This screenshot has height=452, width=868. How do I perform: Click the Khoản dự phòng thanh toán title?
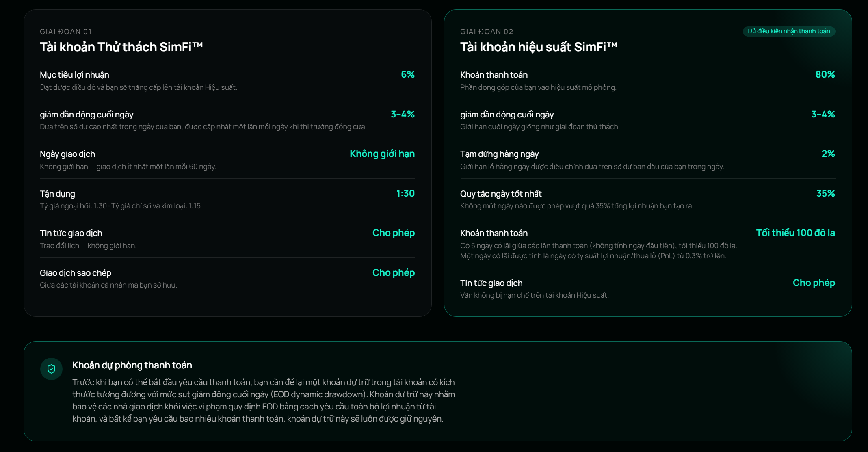point(132,365)
